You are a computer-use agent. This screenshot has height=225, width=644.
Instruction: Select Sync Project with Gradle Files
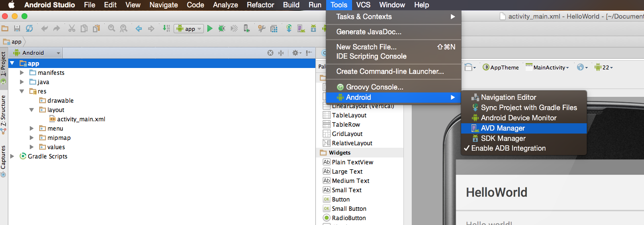pyautogui.click(x=524, y=107)
